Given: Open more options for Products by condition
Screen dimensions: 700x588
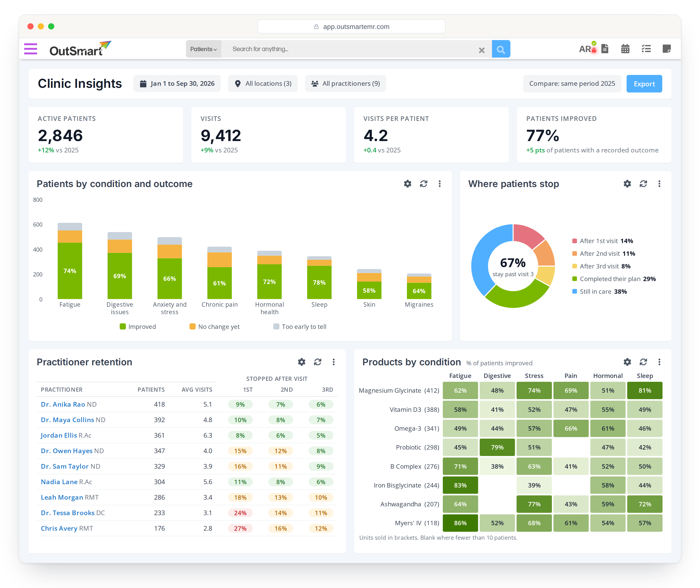Looking at the screenshot, I should tap(659, 362).
